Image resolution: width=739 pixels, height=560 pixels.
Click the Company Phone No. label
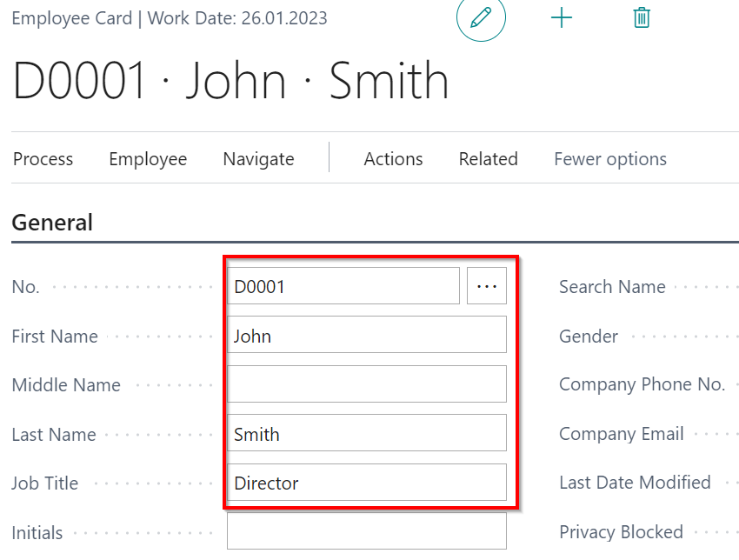point(642,384)
